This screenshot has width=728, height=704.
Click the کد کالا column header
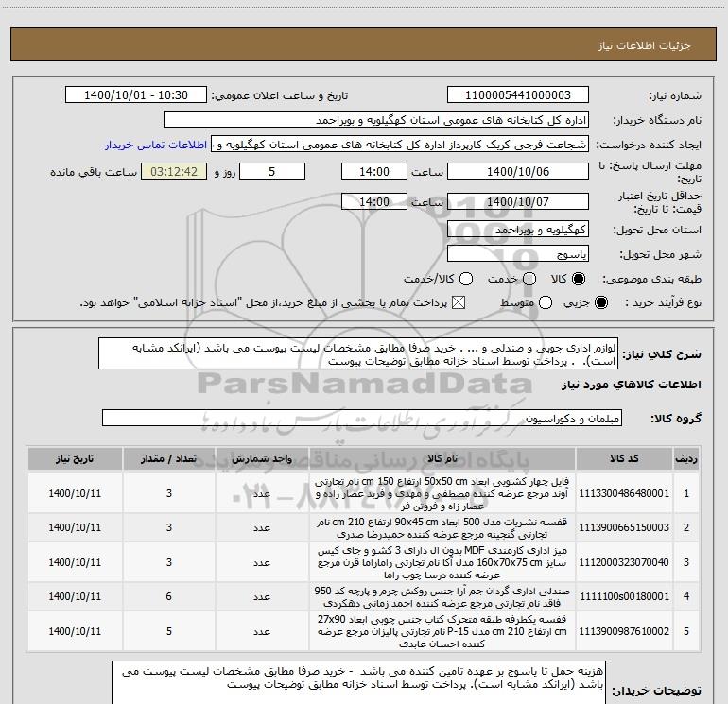[624, 459]
